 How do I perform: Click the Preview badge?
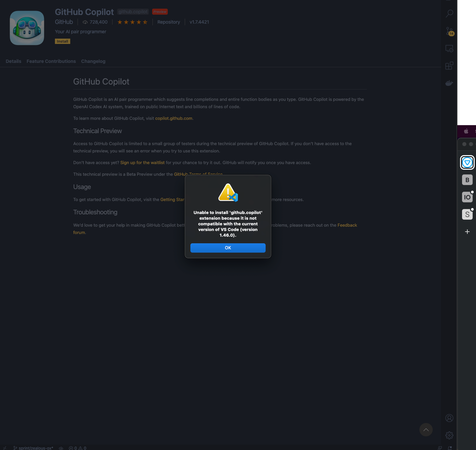click(160, 12)
